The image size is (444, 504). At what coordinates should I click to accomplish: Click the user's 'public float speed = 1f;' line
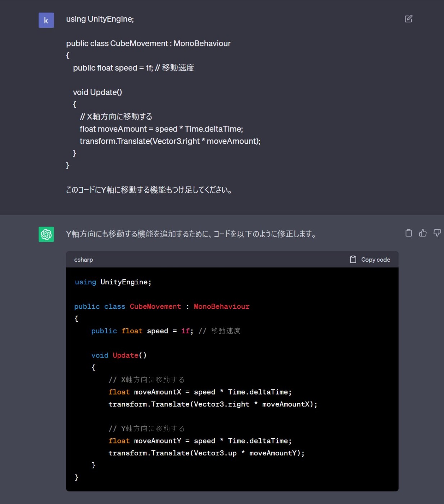pos(133,68)
